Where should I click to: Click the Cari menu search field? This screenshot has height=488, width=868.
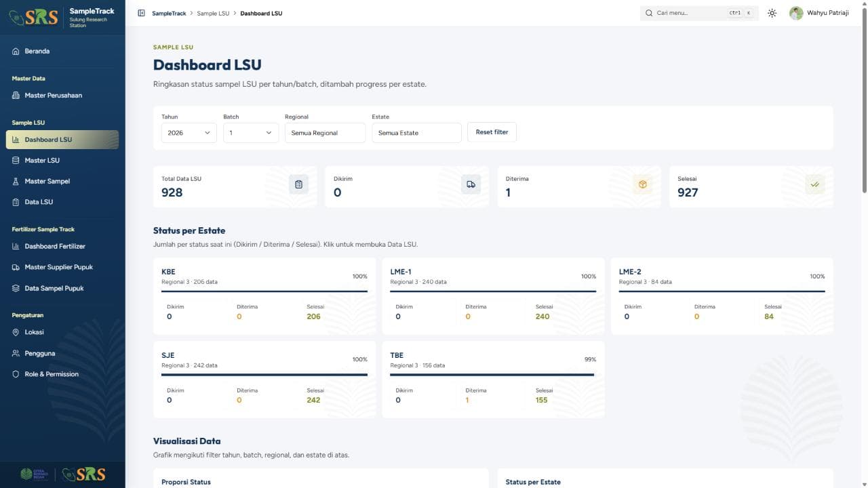pyautogui.click(x=699, y=13)
